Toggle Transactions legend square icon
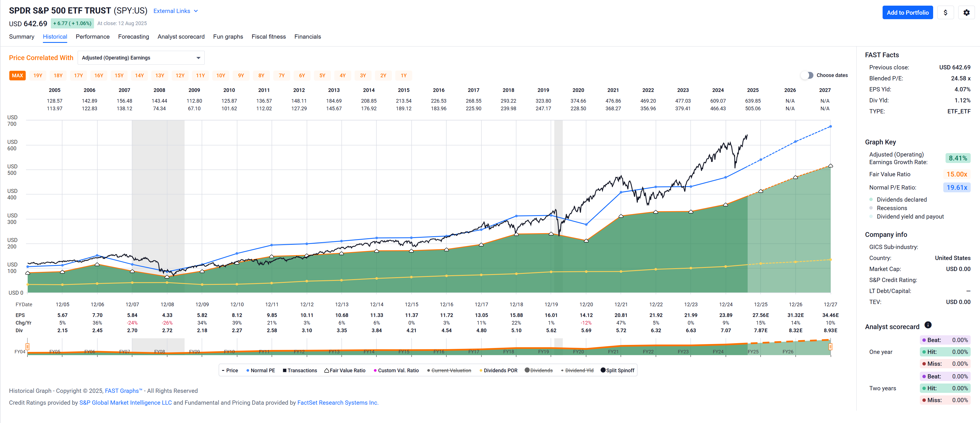This screenshot has height=423, width=980. pos(284,371)
